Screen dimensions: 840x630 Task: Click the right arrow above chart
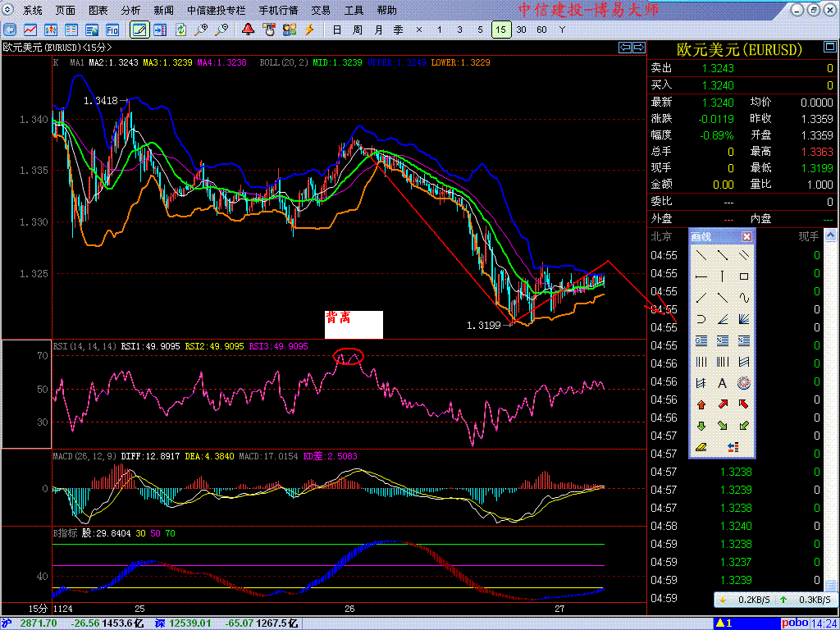coord(637,47)
